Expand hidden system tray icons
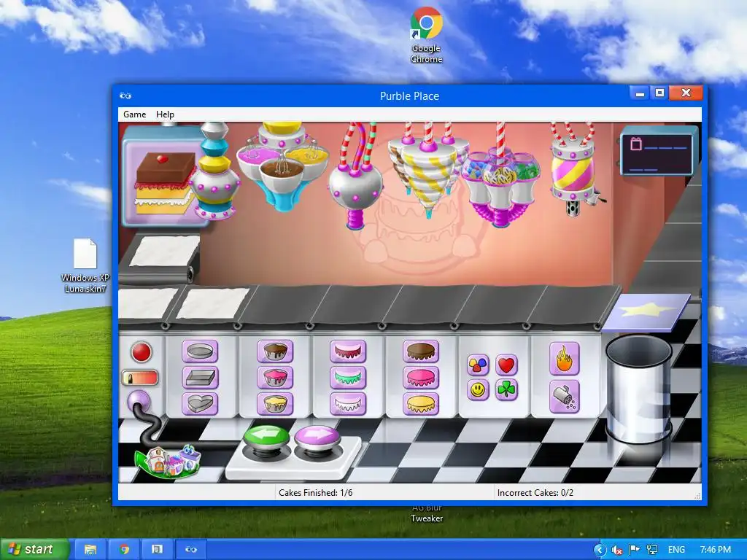Screen dimensions: 747x560 [x=600, y=550]
